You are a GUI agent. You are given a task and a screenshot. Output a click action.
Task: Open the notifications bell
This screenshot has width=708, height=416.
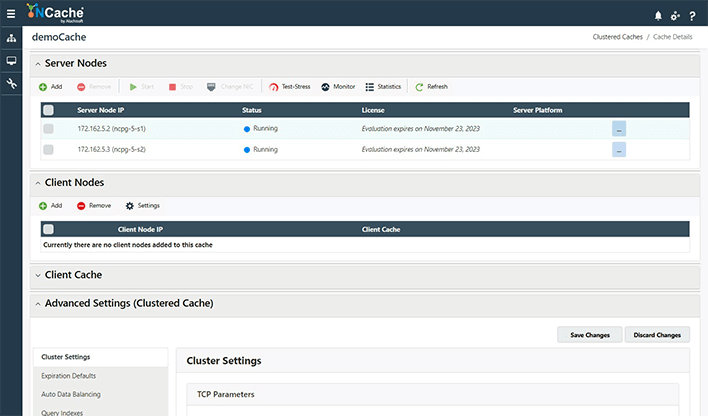[x=658, y=16]
